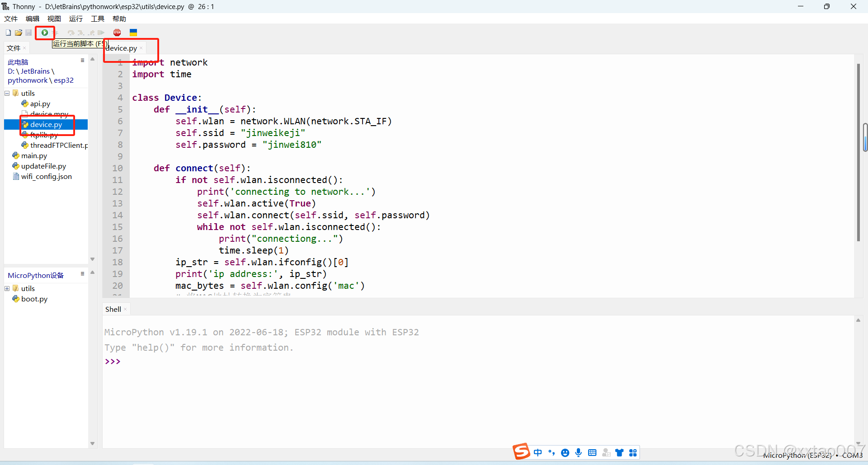Collapse the utils folder in the files panel
The width and height of the screenshot is (868, 465).
coord(7,93)
